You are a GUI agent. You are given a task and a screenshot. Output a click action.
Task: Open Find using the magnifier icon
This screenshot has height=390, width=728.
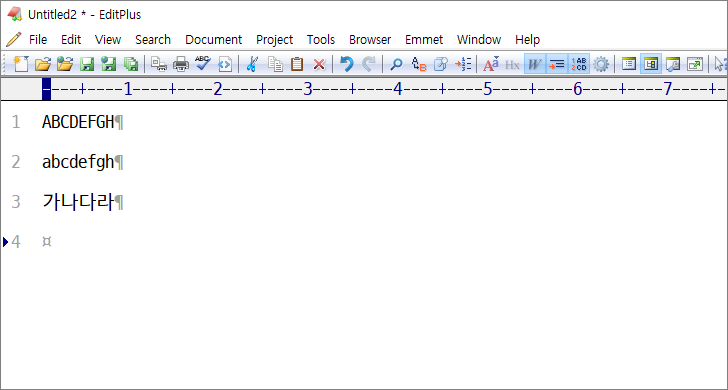click(396, 64)
